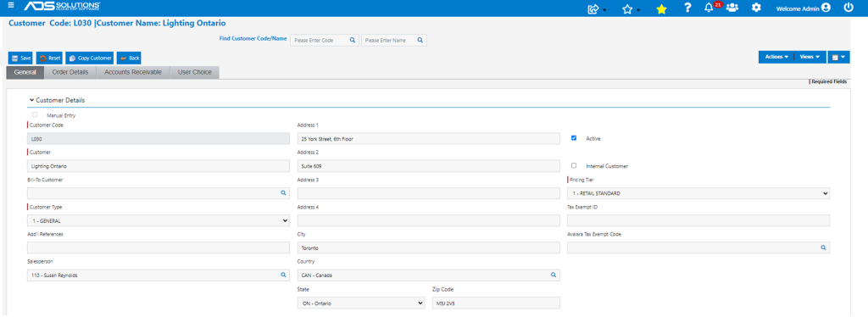Click the Please Enter Name field
Image resolution: width=868 pixels, height=317 pixels.
pos(388,41)
